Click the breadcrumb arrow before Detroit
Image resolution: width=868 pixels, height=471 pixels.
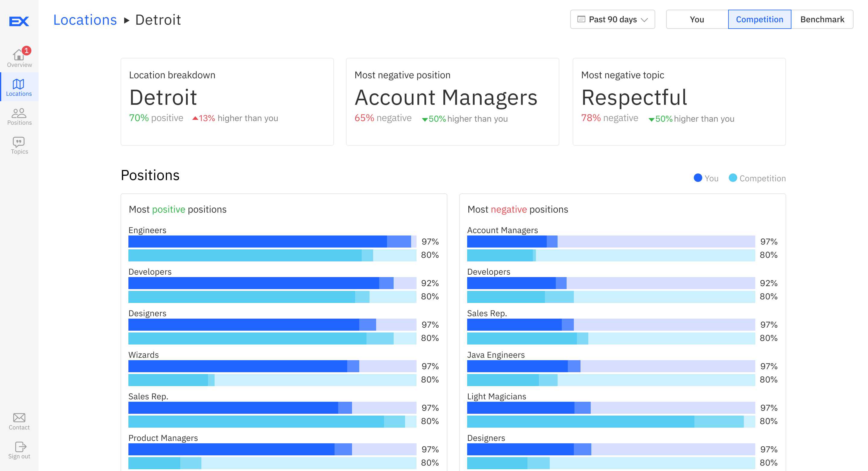click(127, 20)
